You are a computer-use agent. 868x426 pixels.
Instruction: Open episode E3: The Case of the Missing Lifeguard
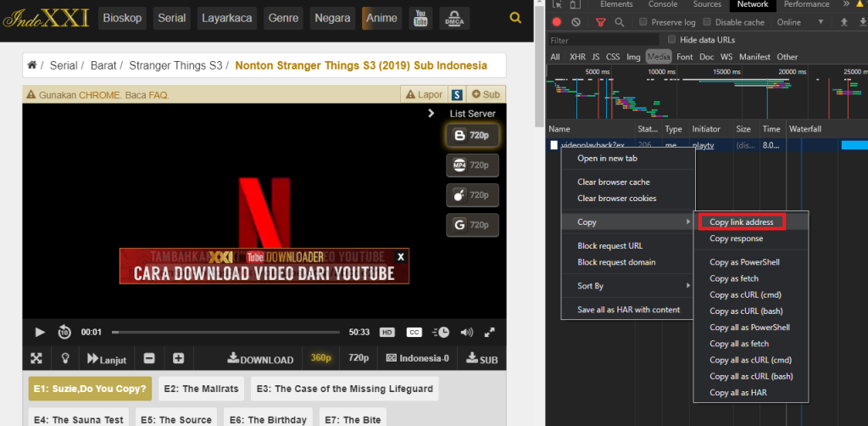tap(345, 389)
